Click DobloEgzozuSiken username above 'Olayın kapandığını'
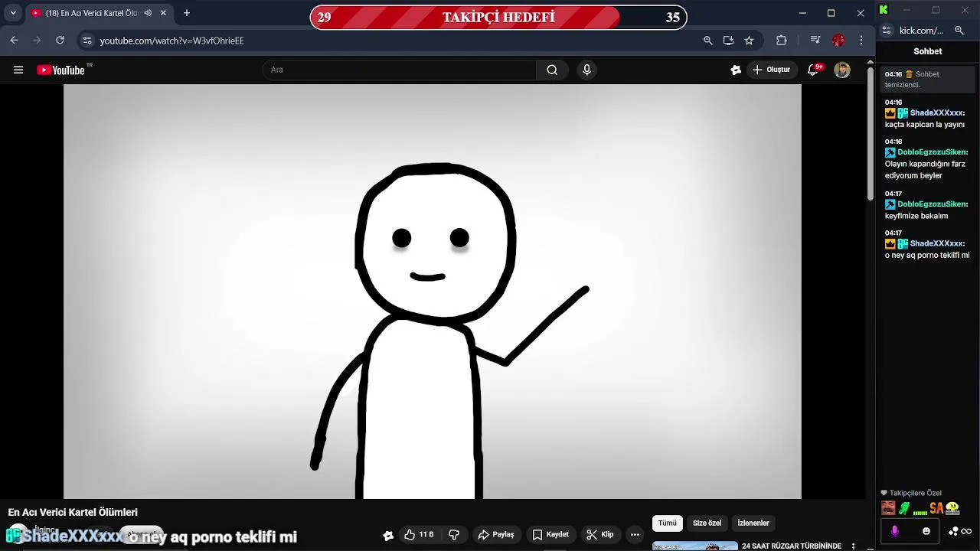Viewport: 980px width, 551px height. pos(933,152)
